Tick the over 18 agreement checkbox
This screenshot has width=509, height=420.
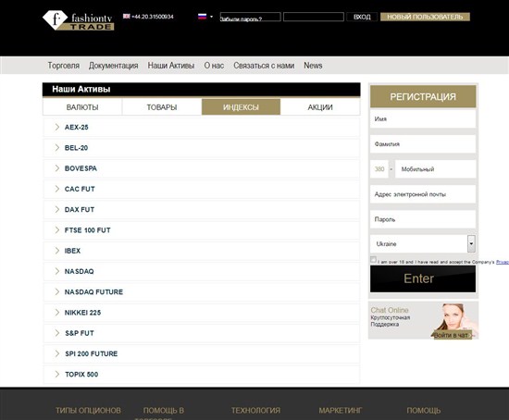pyautogui.click(x=373, y=259)
